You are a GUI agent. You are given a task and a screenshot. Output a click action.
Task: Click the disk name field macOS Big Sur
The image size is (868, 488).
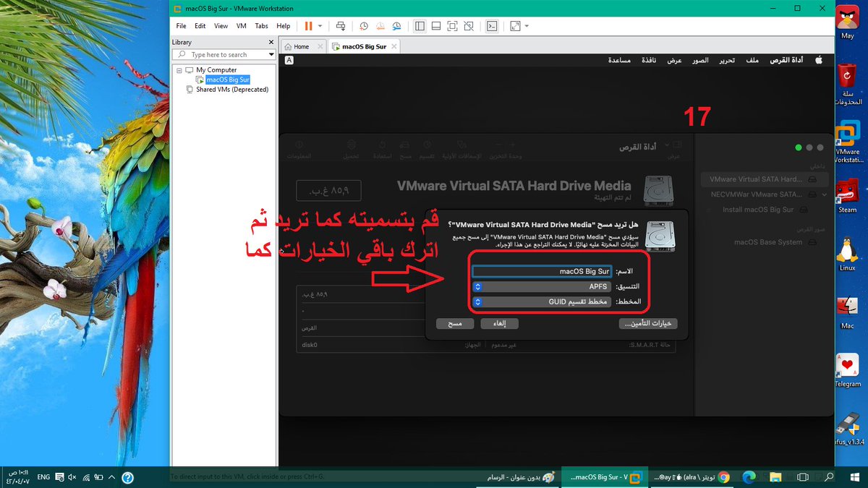tap(542, 271)
